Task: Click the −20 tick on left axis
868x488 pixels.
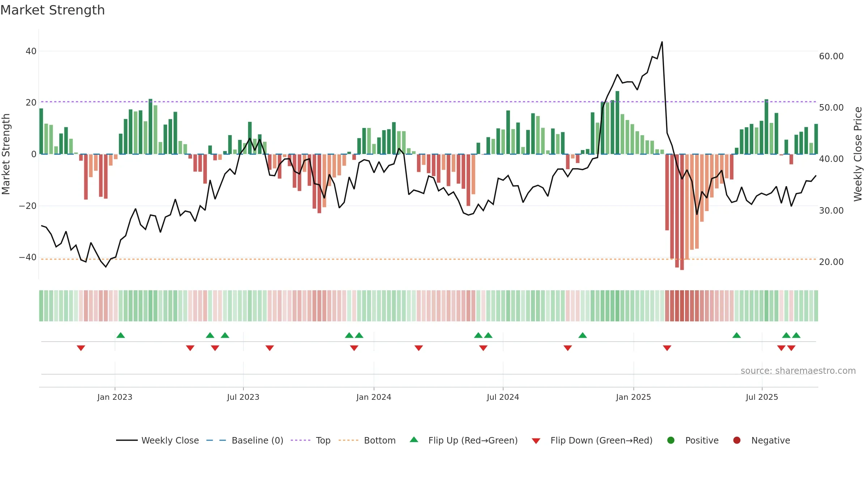Action: 28,206
